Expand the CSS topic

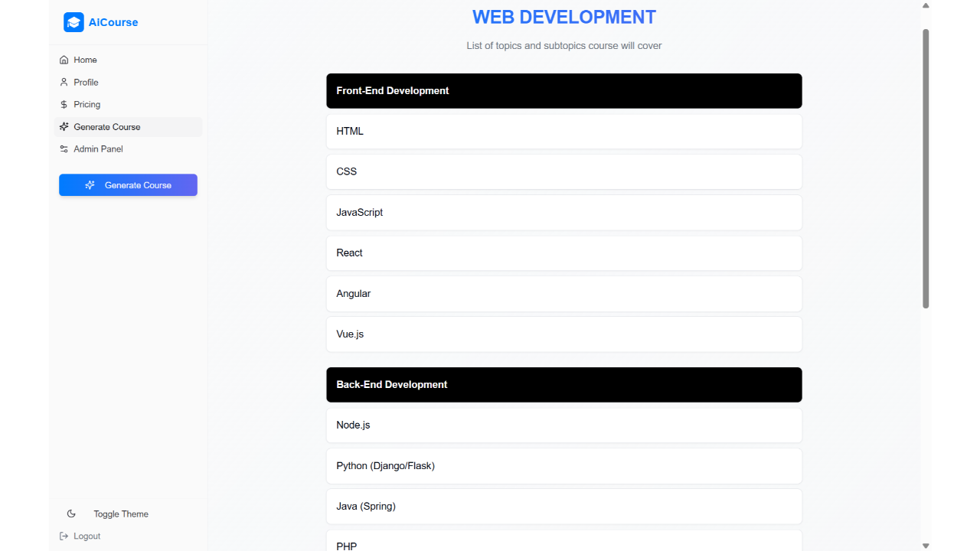(x=564, y=171)
